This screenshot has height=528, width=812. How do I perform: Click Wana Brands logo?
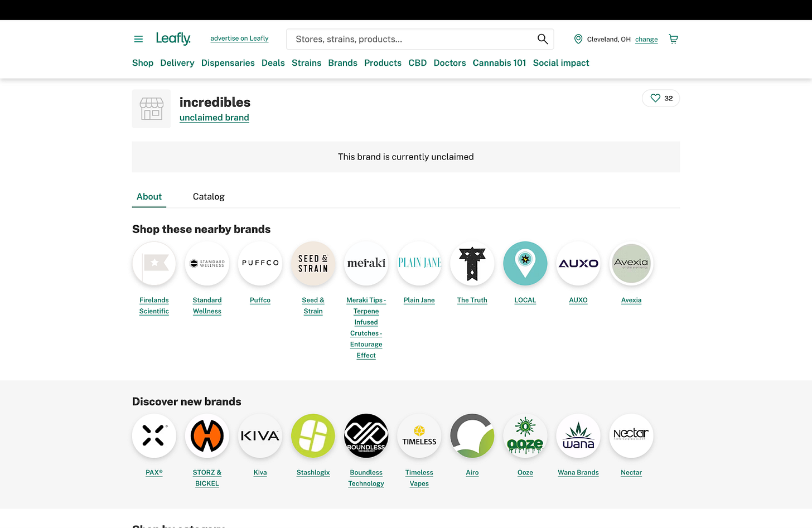[578, 435]
